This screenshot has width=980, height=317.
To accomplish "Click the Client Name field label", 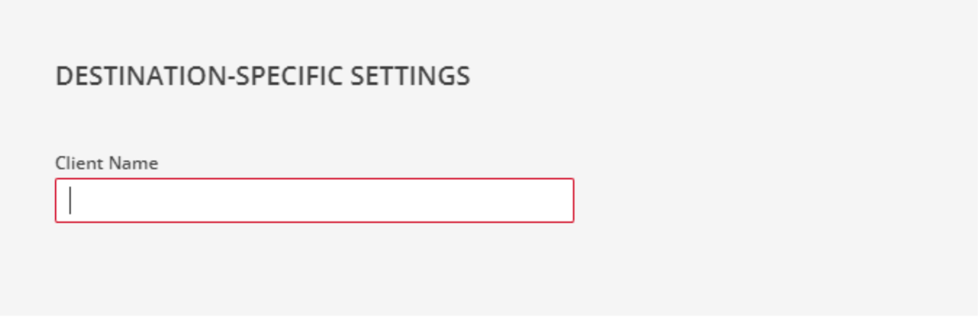I will pyautogui.click(x=106, y=163).
